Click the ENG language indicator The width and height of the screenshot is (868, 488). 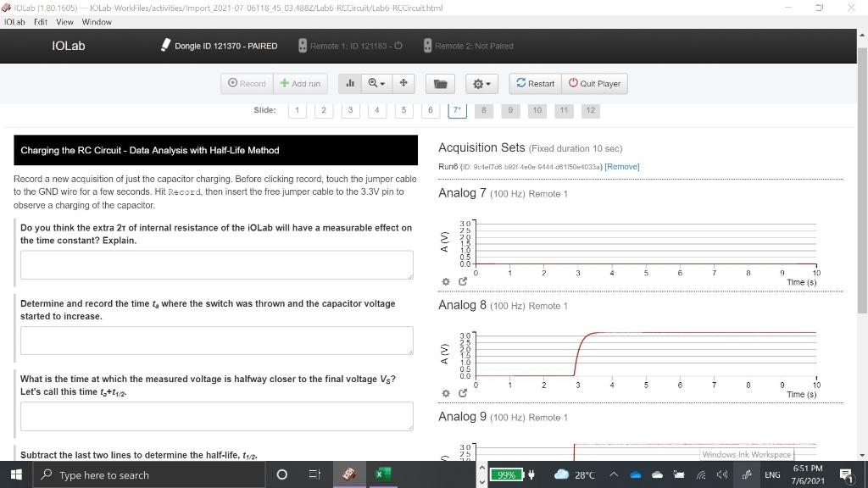point(772,474)
